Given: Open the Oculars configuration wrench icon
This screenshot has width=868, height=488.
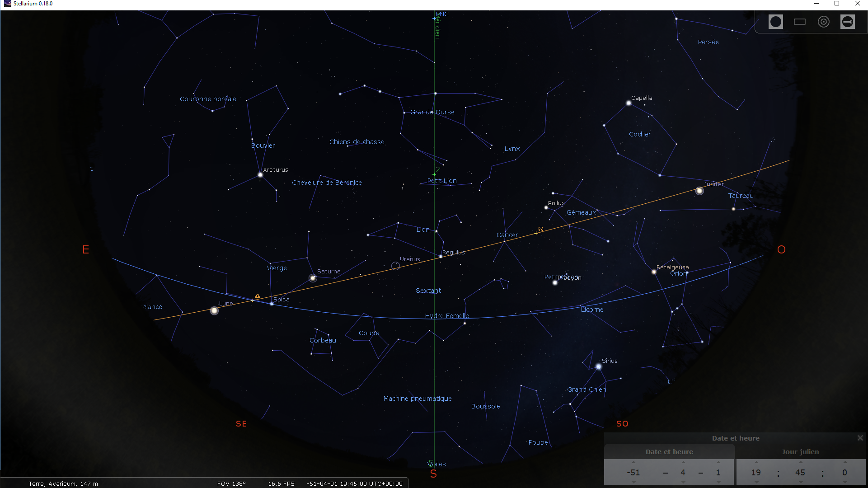Looking at the screenshot, I should pos(847,22).
